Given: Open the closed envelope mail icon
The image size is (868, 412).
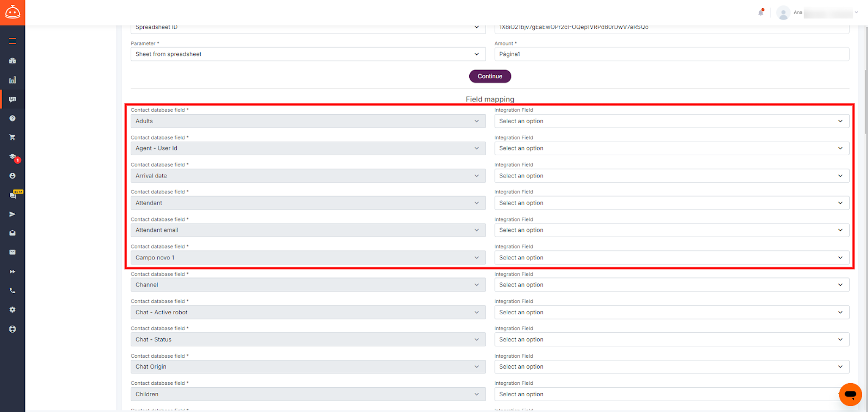Looking at the screenshot, I should point(12,252).
